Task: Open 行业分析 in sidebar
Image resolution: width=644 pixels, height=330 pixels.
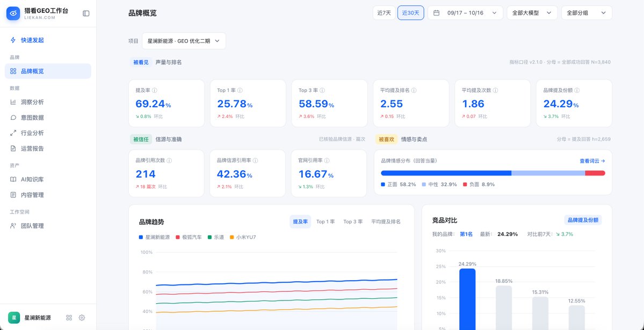Action: tap(48, 133)
